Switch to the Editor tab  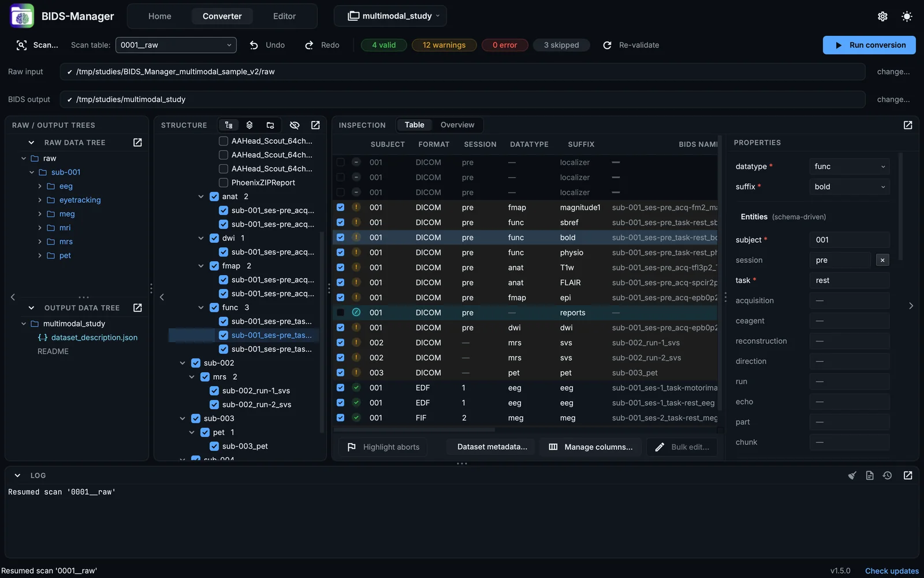(284, 16)
